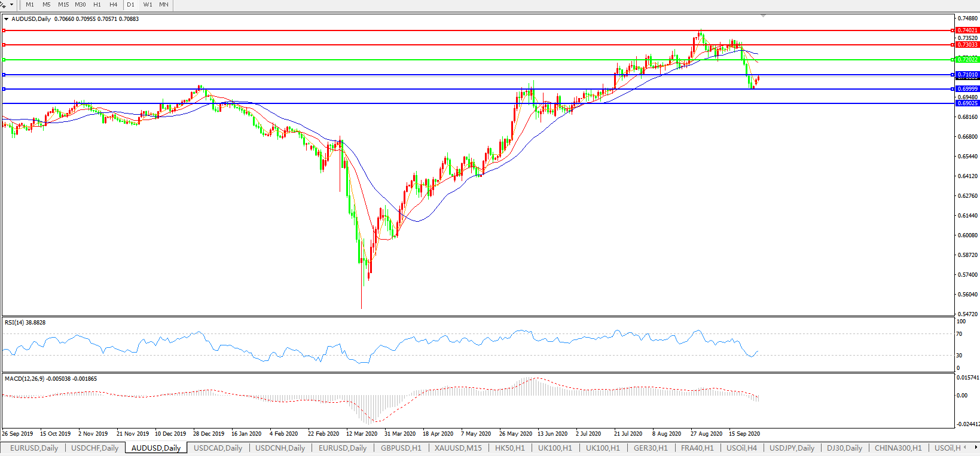The width and height of the screenshot is (980, 456).
Task: Open the USDJPY,Daily chart tab
Action: tap(792, 448)
